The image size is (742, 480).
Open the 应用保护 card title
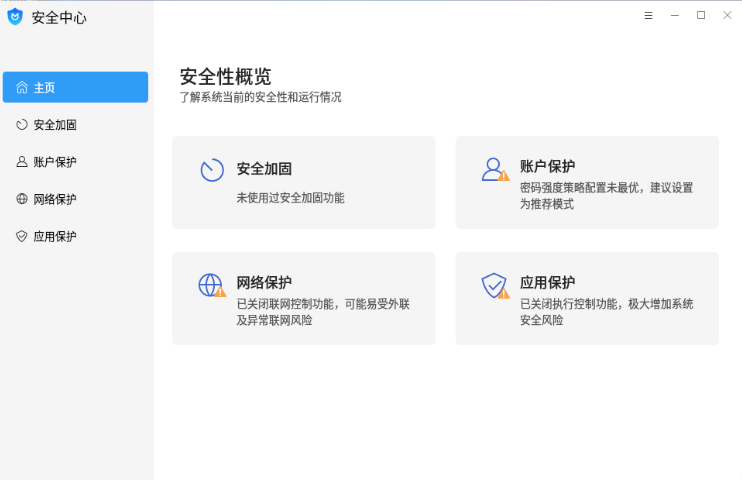(x=548, y=283)
